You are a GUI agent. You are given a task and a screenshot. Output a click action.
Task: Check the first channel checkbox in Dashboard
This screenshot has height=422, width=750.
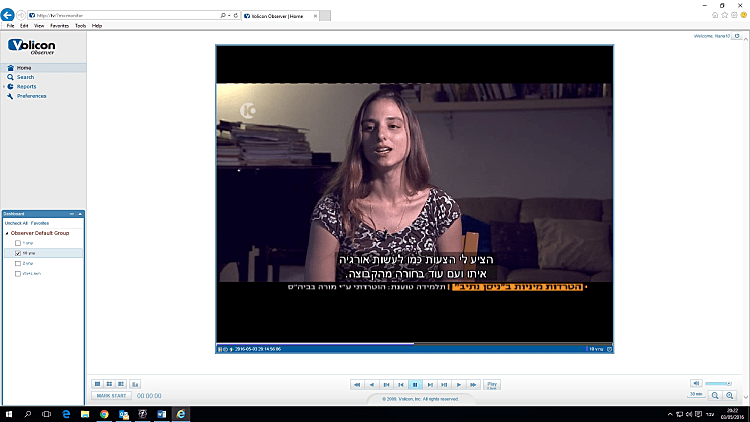[x=18, y=243]
